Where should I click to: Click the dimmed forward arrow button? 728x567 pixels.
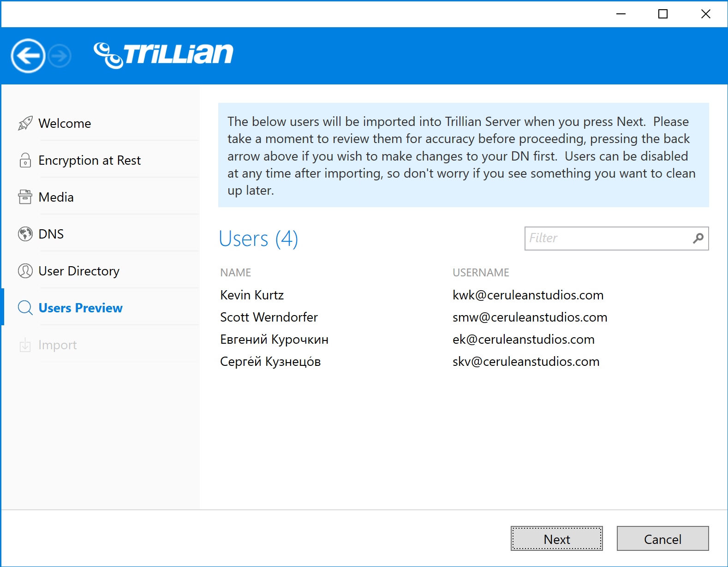point(60,56)
